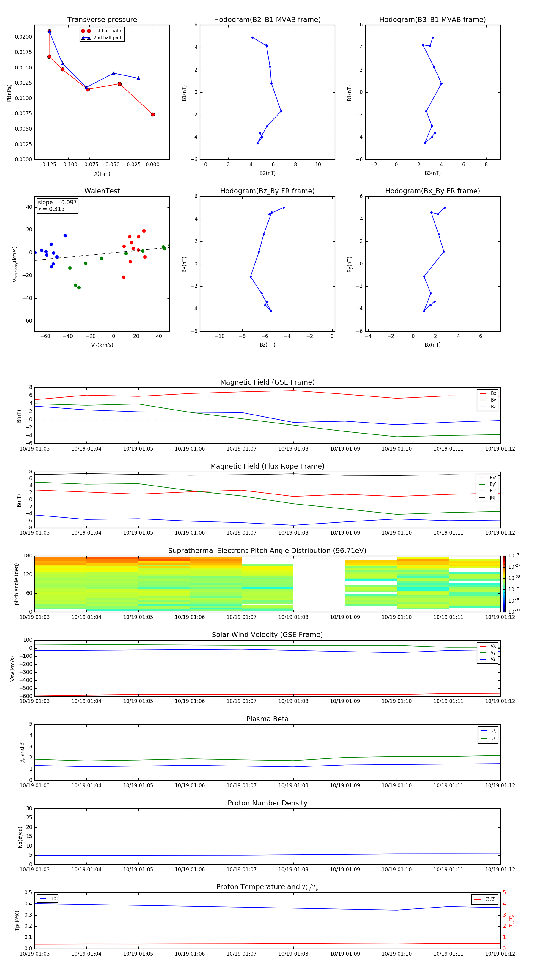Screen dimensions: 535x980
Task: Select the Tp legend entry in temperature plot
Action: tap(48, 899)
